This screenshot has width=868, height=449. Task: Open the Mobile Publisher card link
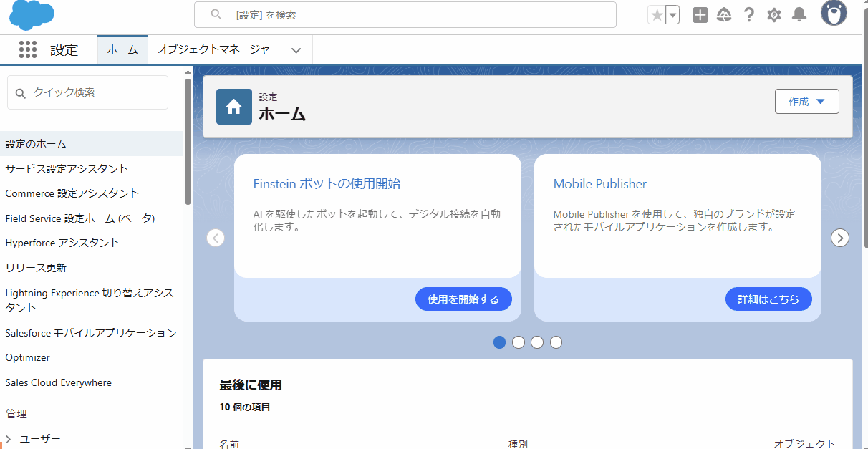click(600, 184)
